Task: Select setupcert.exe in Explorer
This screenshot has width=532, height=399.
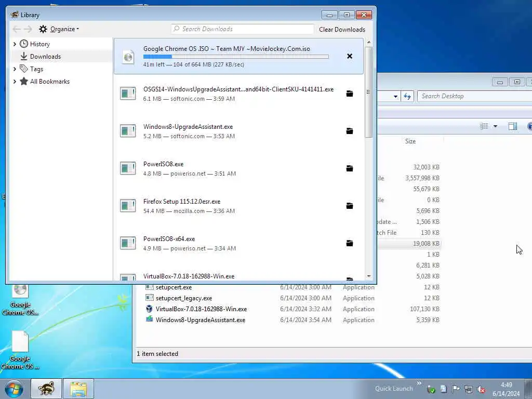Action: (x=174, y=287)
